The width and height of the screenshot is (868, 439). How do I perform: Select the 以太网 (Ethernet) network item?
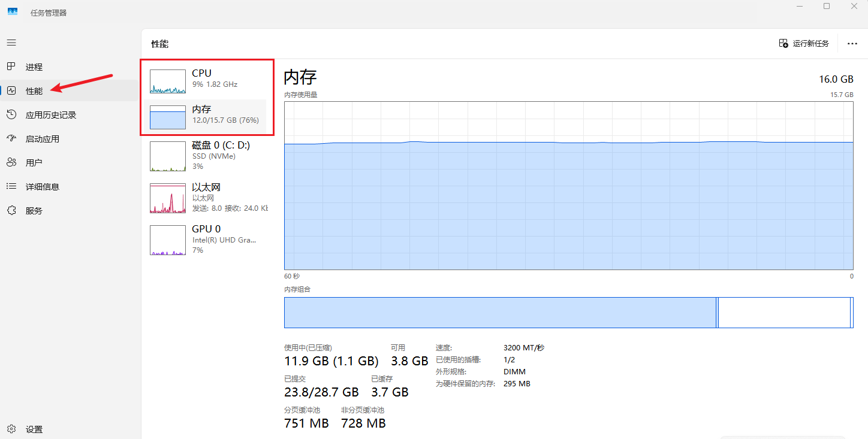(x=204, y=198)
